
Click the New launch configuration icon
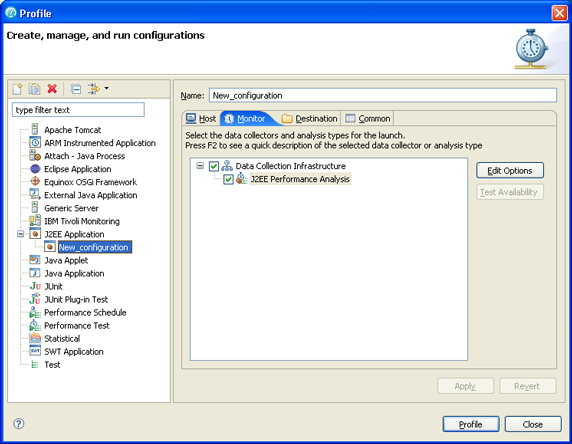pos(17,89)
